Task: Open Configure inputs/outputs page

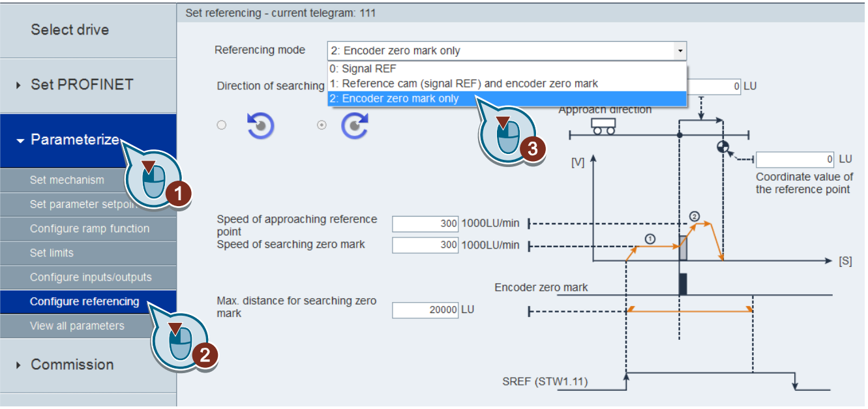Action: pos(88,277)
